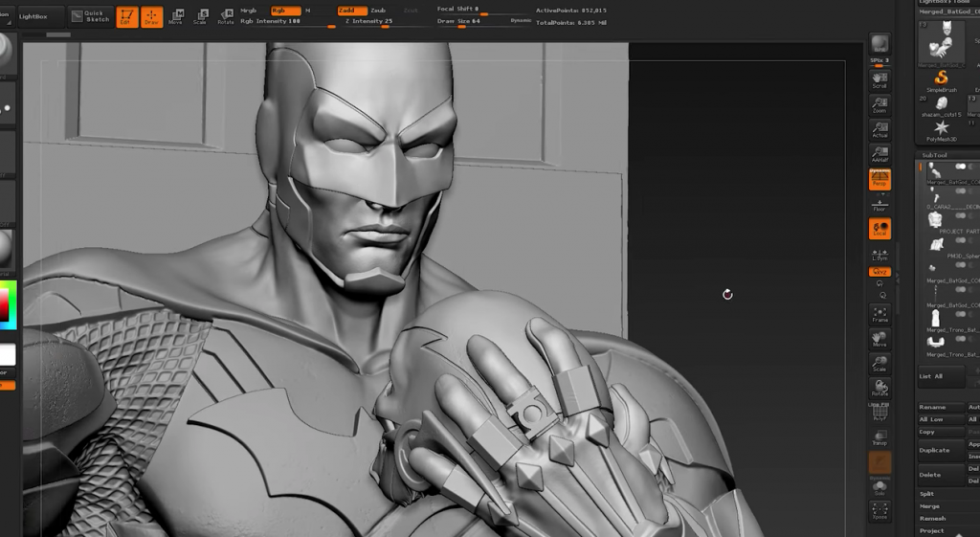
Task: Switch to Zsub mode
Action: point(378,11)
